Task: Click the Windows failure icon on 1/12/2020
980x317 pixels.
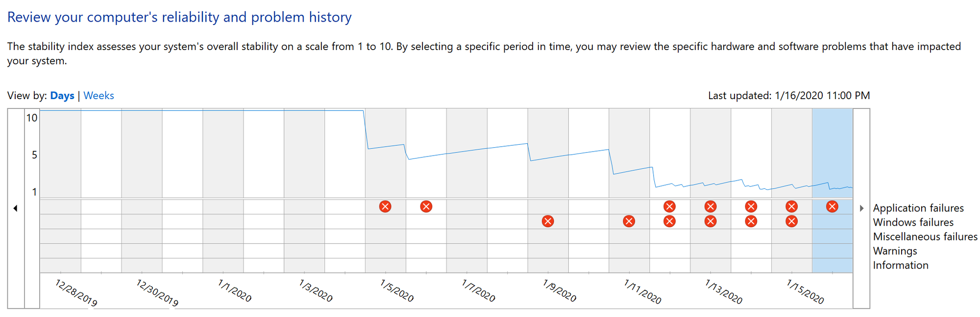Action: coord(670,221)
